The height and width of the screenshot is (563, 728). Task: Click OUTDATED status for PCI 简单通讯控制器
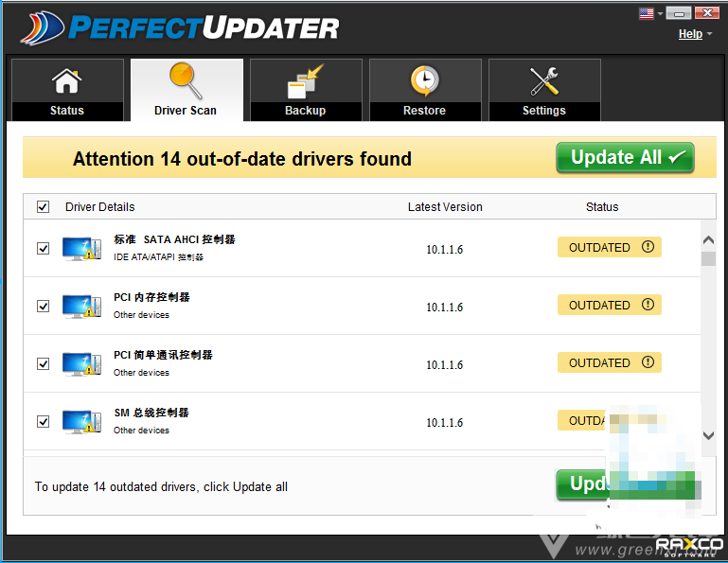[x=609, y=362]
